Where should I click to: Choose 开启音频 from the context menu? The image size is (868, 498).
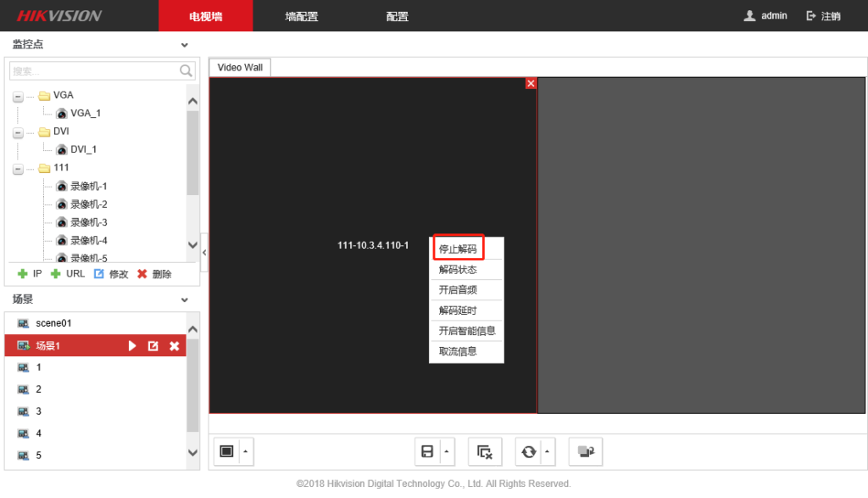[458, 290]
